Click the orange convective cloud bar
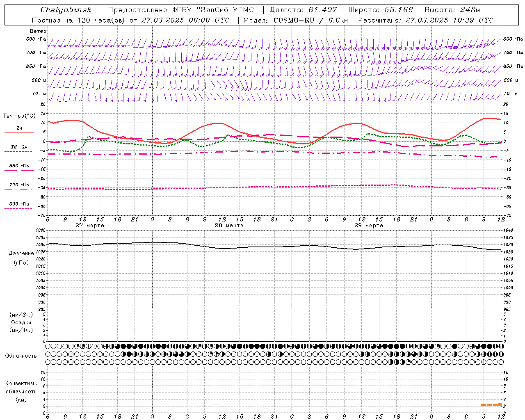Screen dimensions: 525x420 pyautogui.click(x=491, y=405)
